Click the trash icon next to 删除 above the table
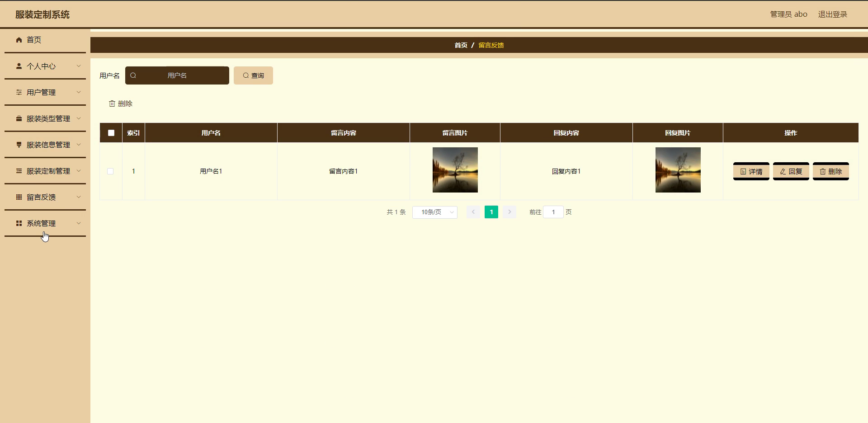The width and height of the screenshot is (868, 423). (x=112, y=103)
